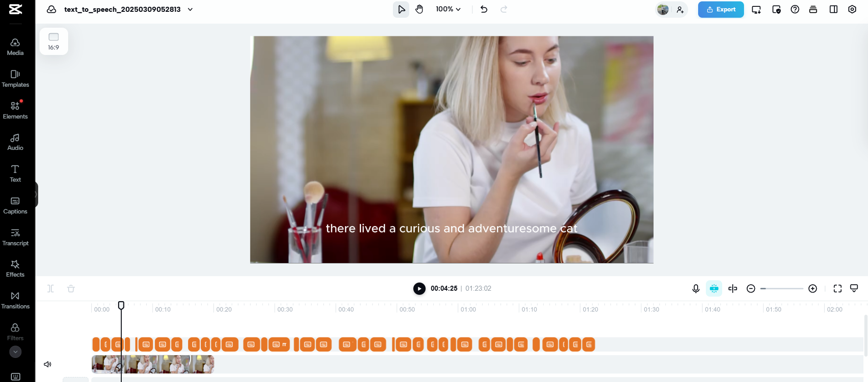Open the 16:9 aspect ratio selector
The image size is (868, 382).
pyautogui.click(x=54, y=41)
